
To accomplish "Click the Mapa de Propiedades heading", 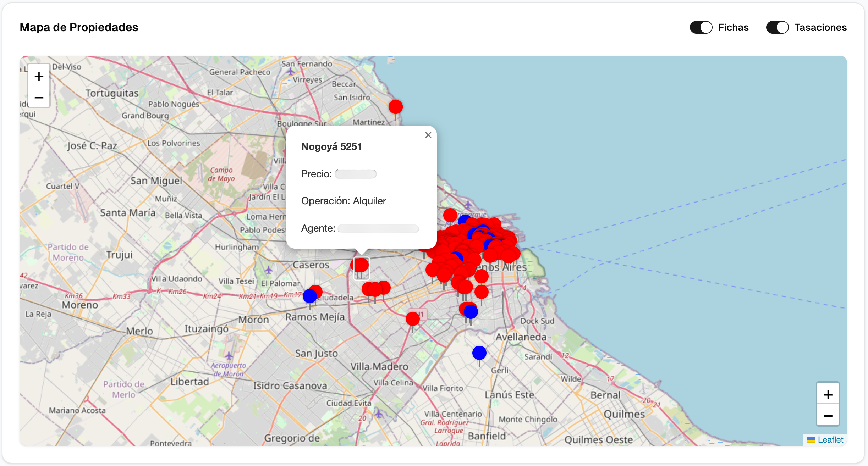I will (x=79, y=27).
